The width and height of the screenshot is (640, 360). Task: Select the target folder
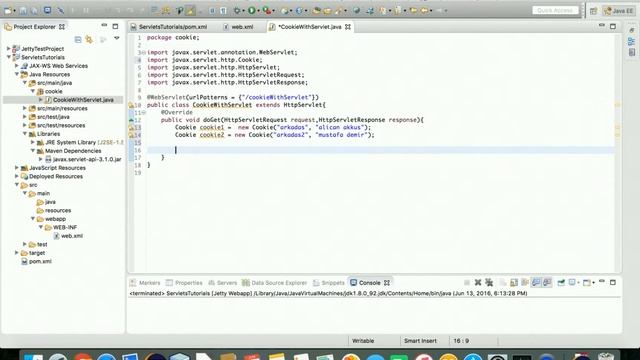[37, 253]
